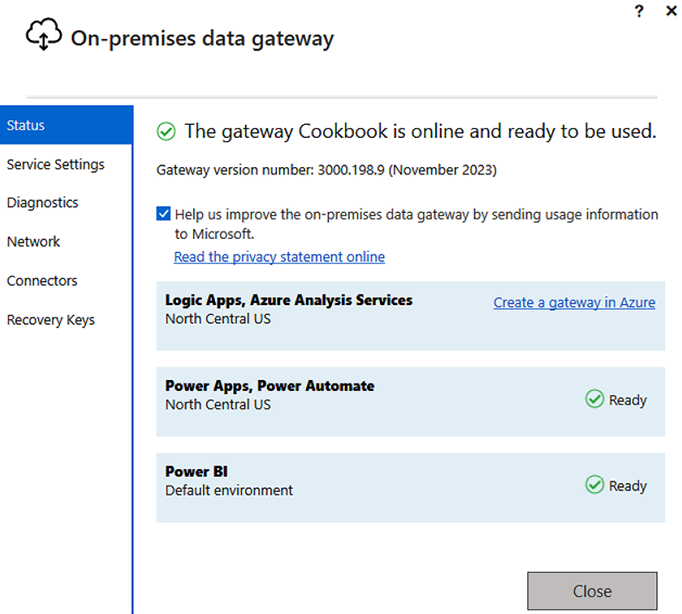Viewport: 682px width, 614px height.
Task: Open the Connectors tab
Action: 42,280
